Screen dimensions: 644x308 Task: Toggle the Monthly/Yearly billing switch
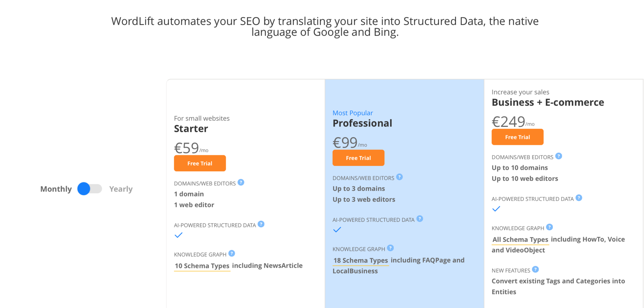[x=90, y=189]
